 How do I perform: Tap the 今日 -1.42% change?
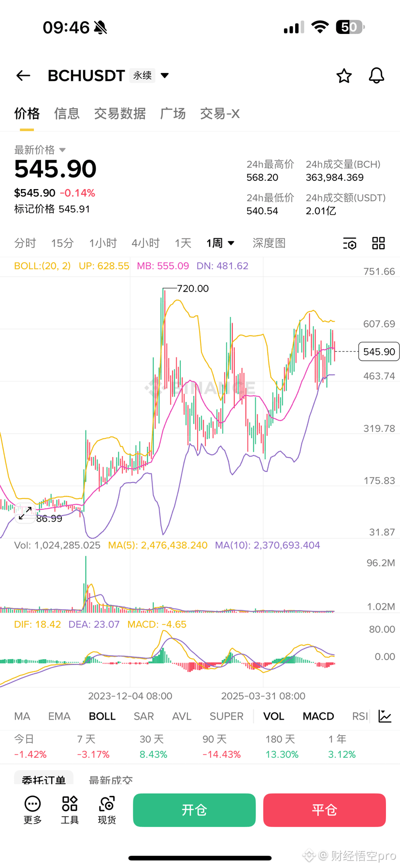tap(30, 747)
